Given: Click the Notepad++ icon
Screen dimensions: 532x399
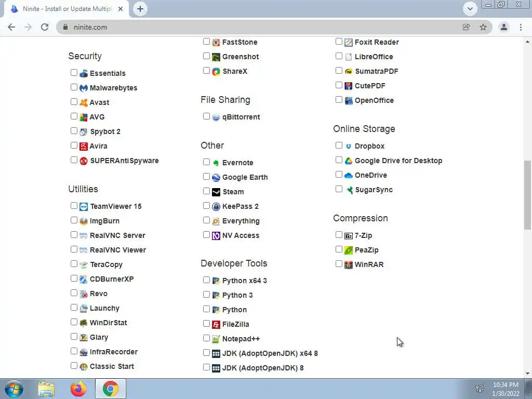Looking at the screenshot, I should (216, 339).
